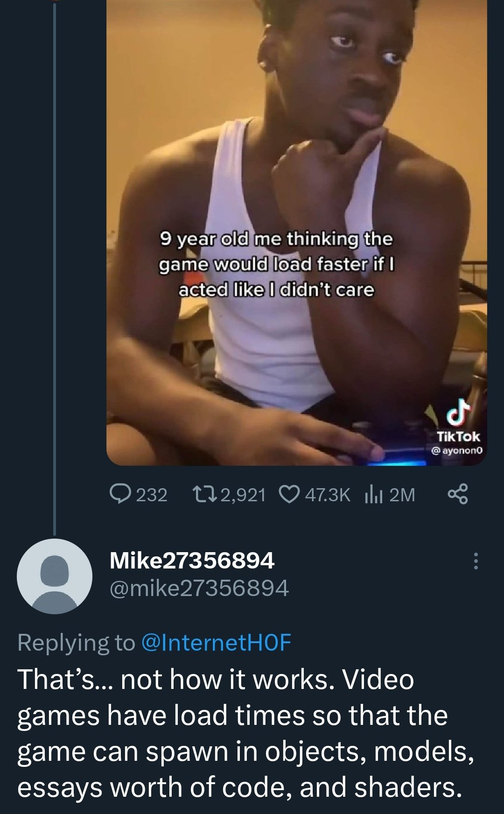Image resolution: width=504 pixels, height=814 pixels.
Task: Tap the @mike27356894 handle
Action: pos(199,588)
